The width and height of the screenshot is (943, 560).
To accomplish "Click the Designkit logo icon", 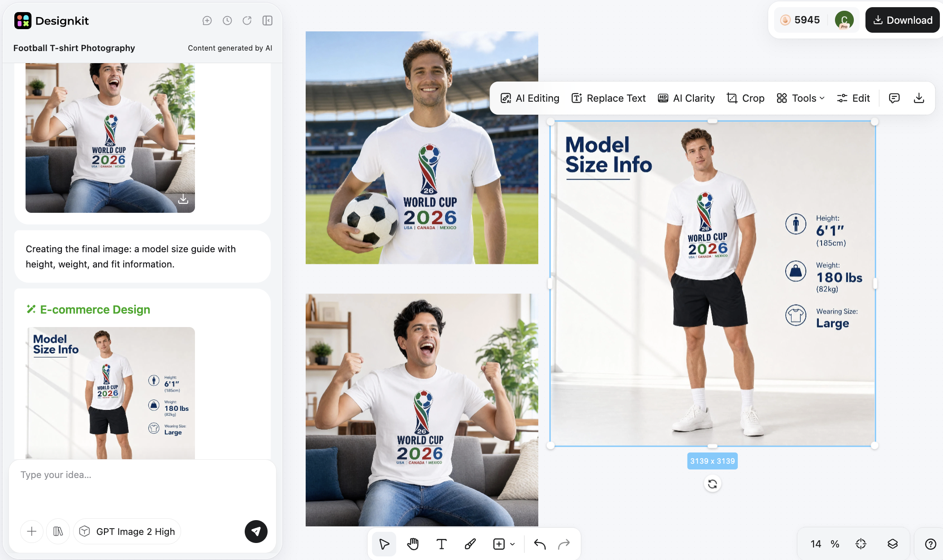I will coord(23,21).
